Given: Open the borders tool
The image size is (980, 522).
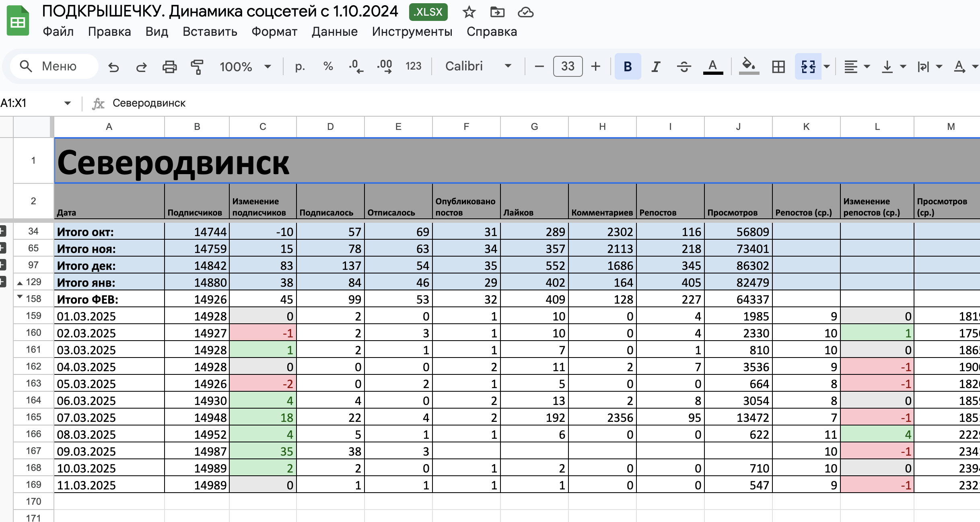Looking at the screenshot, I should pos(778,66).
